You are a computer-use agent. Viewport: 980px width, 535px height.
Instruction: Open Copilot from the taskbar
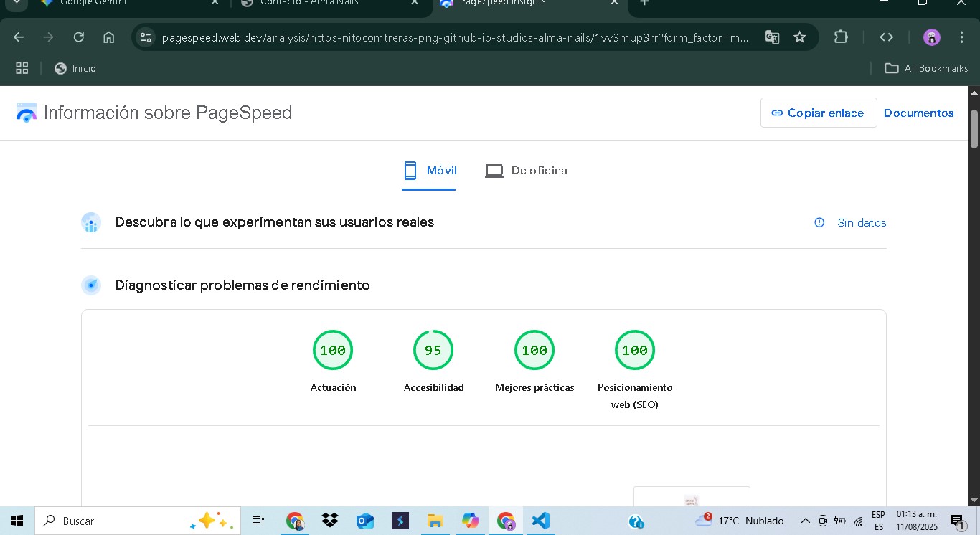(x=470, y=521)
